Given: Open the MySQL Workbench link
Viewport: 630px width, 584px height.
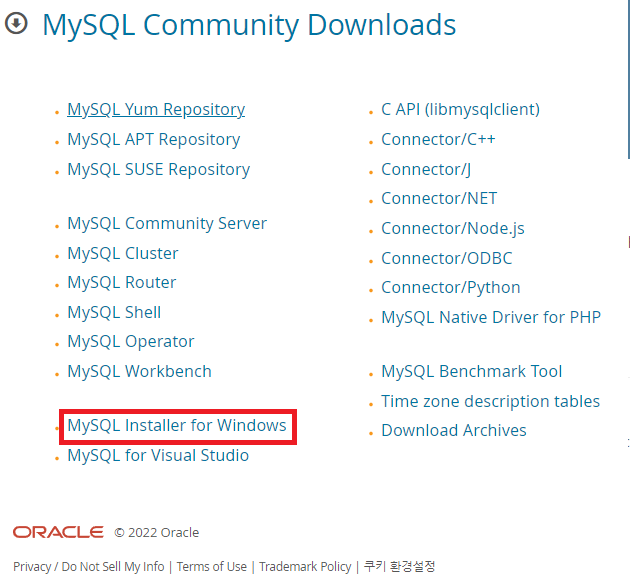Looking at the screenshot, I should [139, 371].
